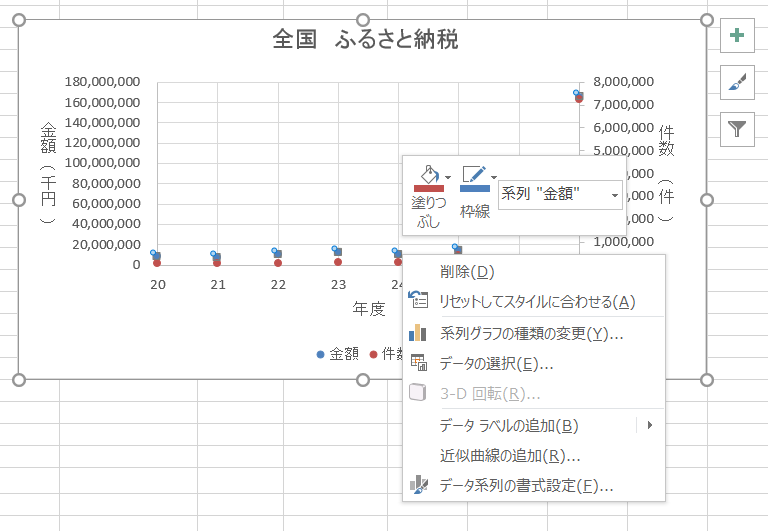Select the 金額（千円）vertical axis title

48,172
